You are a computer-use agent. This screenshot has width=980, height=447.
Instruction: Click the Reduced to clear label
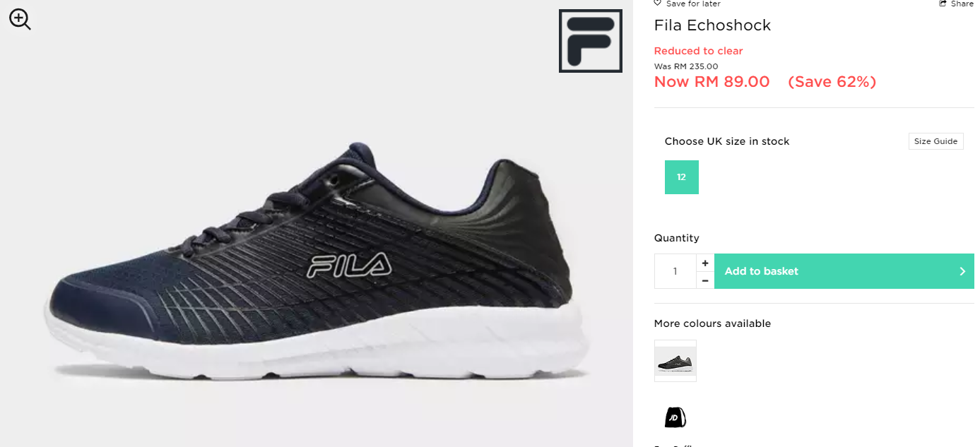coord(699,51)
